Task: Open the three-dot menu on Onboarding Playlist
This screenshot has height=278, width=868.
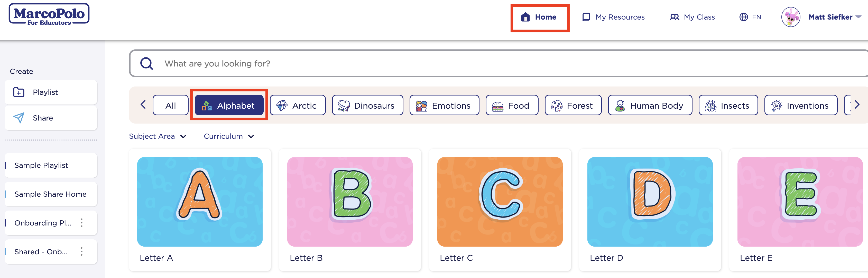Action: click(81, 223)
